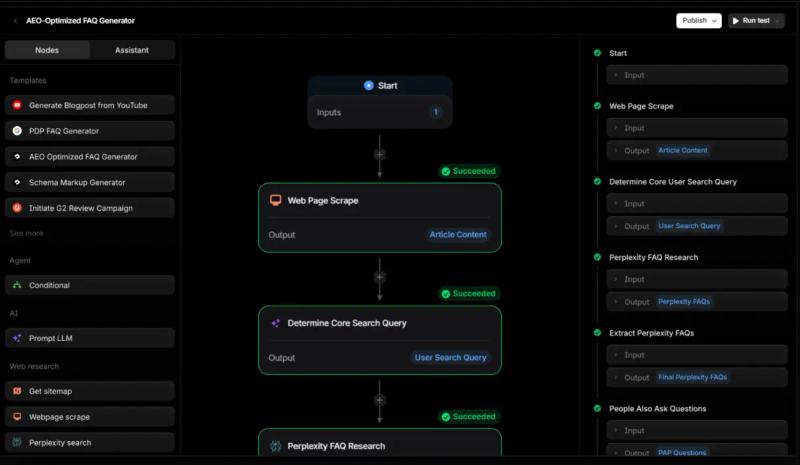Click See more under Templates
Screen dimensions: 800x465
pos(27,233)
